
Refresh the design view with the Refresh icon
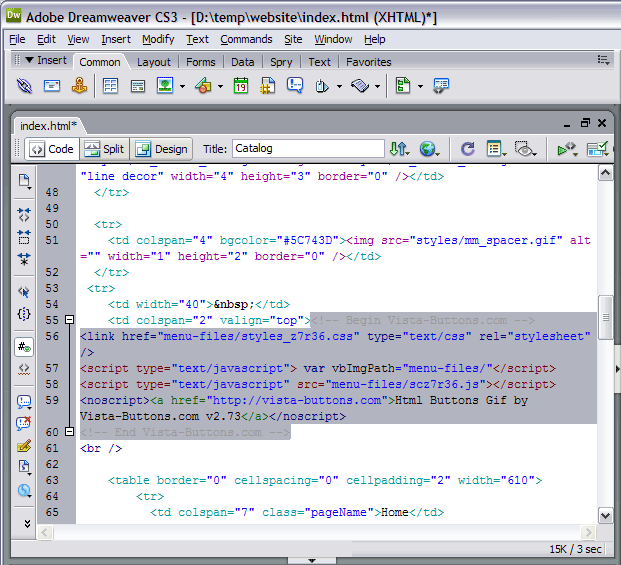pos(468,149)
